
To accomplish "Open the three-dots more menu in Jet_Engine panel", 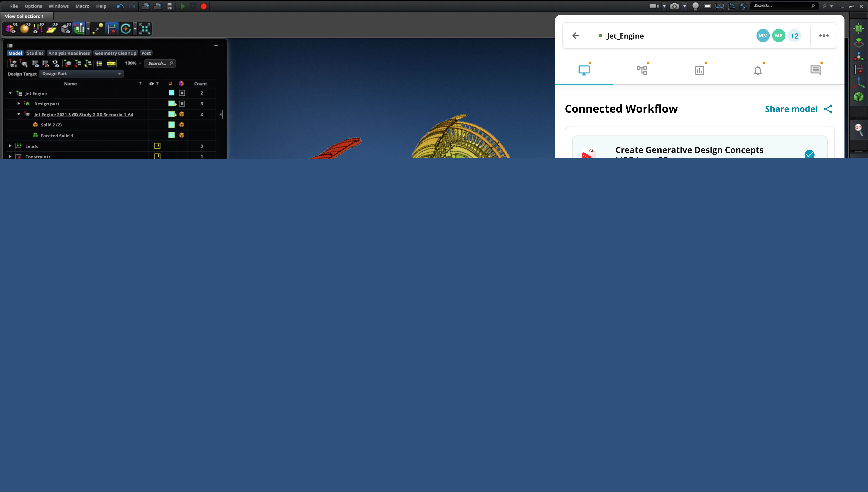I will [824, 36].
